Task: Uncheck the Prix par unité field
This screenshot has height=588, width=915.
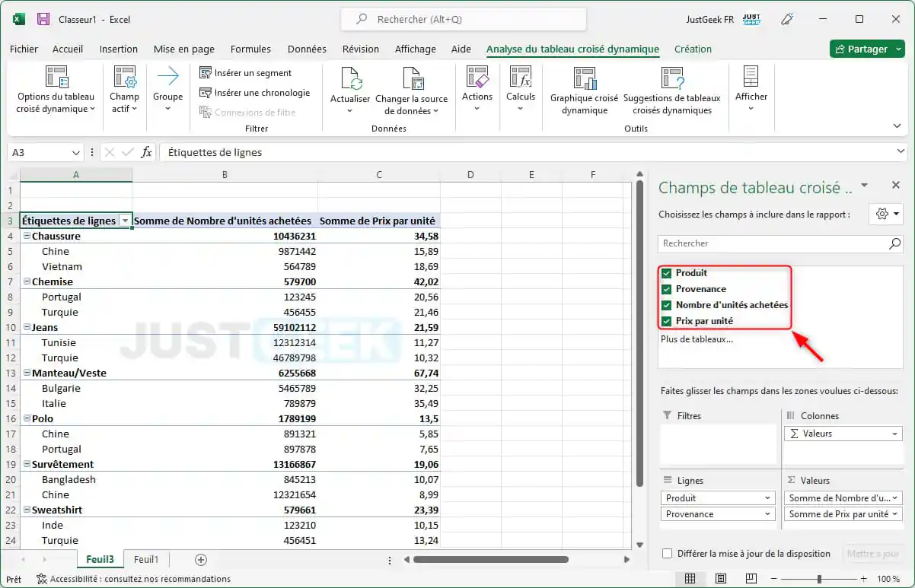Action: (x=667, y=320)
